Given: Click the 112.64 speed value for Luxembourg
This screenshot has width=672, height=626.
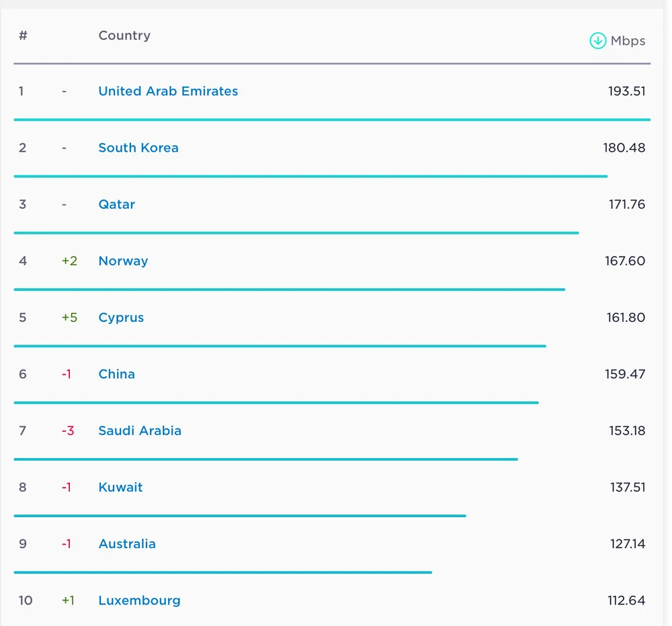Looking at the screenshot, I should point(626,600).
